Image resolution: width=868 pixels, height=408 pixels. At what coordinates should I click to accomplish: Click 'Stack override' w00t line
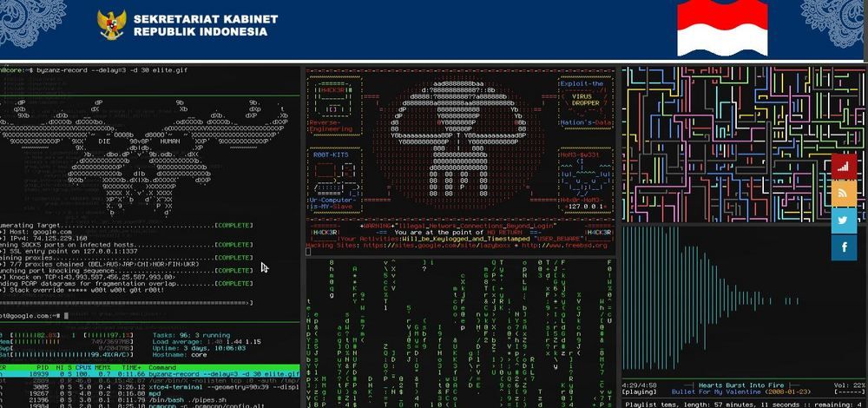click(82, 290)
